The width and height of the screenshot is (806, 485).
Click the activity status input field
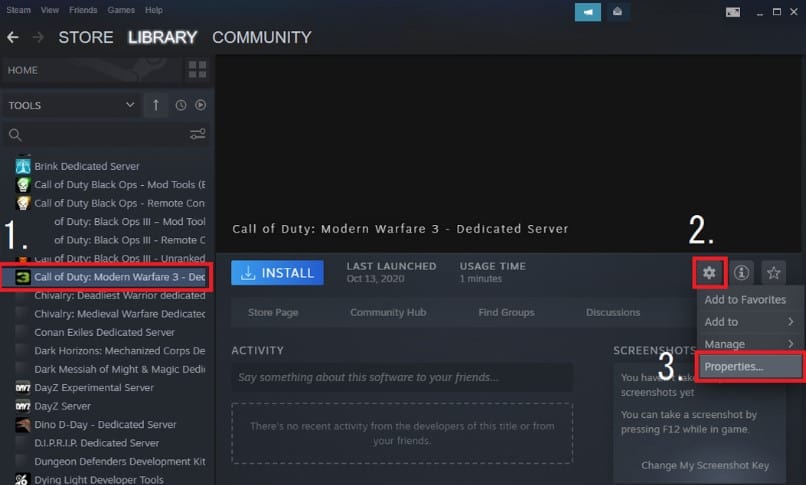402,377
